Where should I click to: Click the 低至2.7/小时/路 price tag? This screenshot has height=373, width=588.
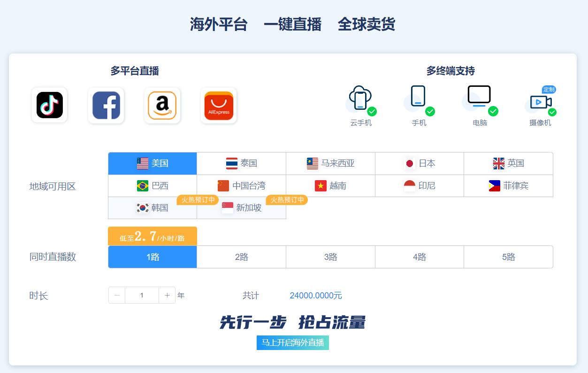coord(153,236)
